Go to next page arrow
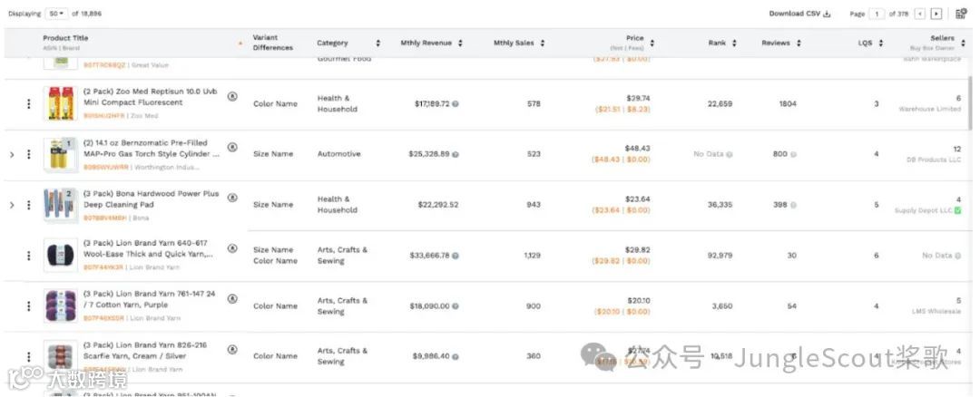Screen dimensions: 980x397 click(936, 14)
